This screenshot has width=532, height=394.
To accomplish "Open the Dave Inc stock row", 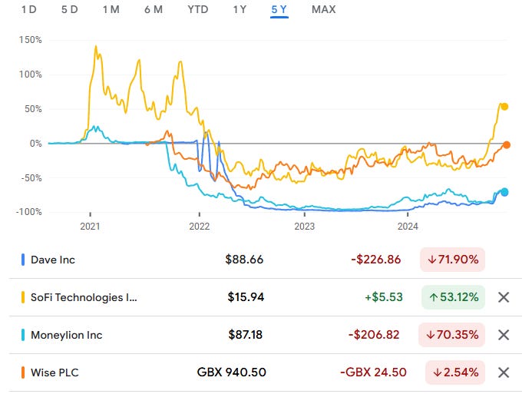I will [x=266, y=260].
